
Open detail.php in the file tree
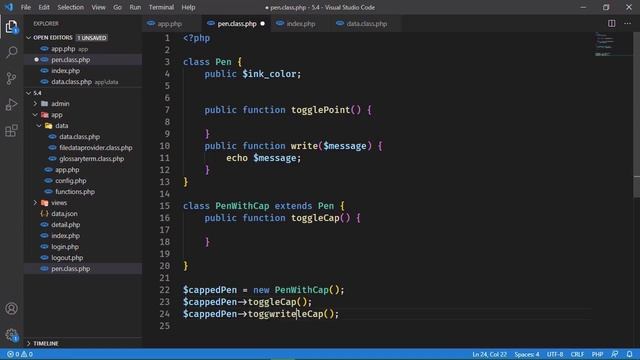point(83,224)
